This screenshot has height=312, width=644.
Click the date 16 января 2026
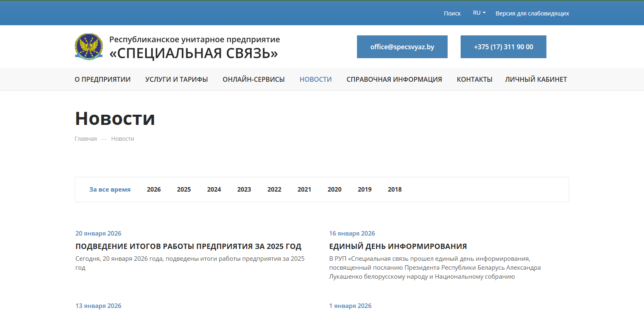click(352, 233)
